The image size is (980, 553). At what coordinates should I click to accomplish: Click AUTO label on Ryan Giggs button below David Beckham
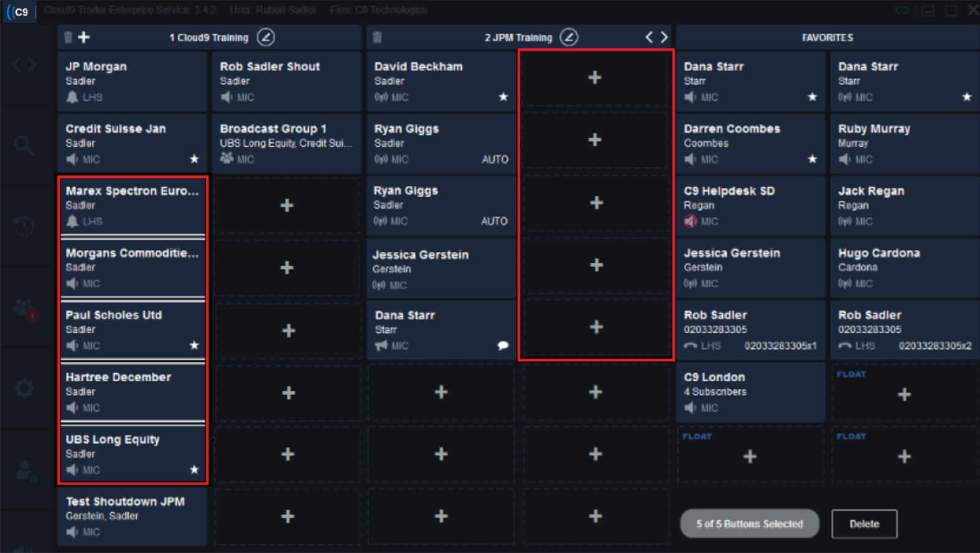click(x=495, y=159)
